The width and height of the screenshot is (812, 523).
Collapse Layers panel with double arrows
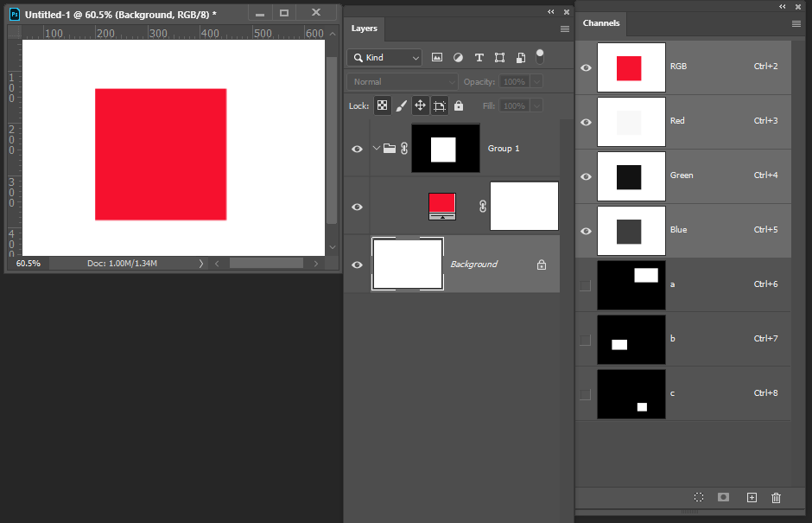(551, 11)
